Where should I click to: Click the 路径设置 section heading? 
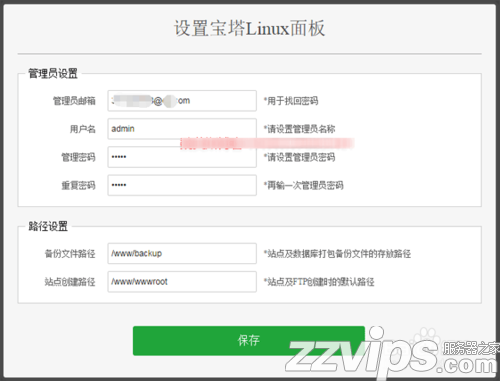click(x=48, y=226)
